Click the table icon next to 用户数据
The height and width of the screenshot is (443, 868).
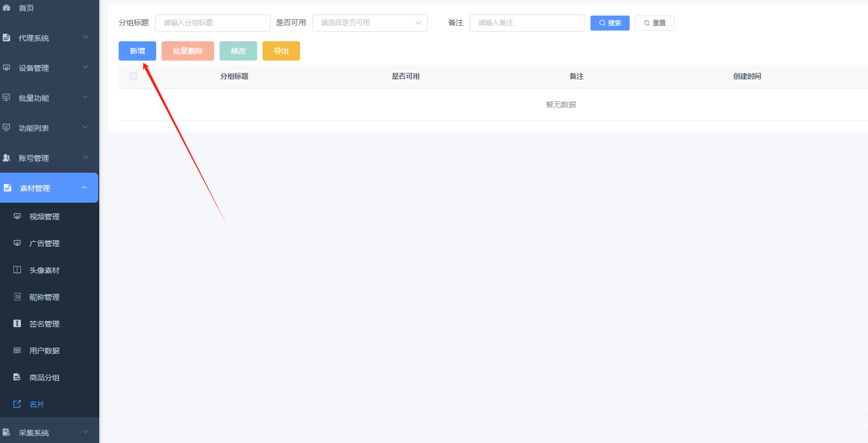point(17,350)
